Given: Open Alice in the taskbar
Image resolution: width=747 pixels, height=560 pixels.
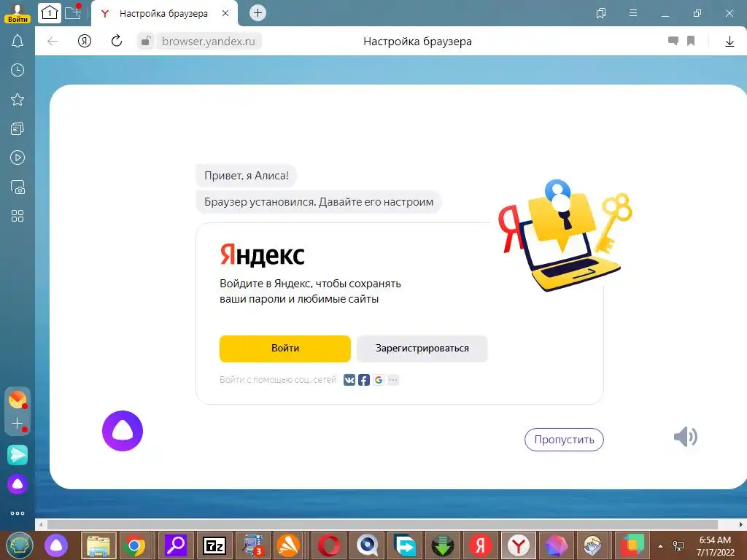Looking at the screenshot, I should [56, 545].
